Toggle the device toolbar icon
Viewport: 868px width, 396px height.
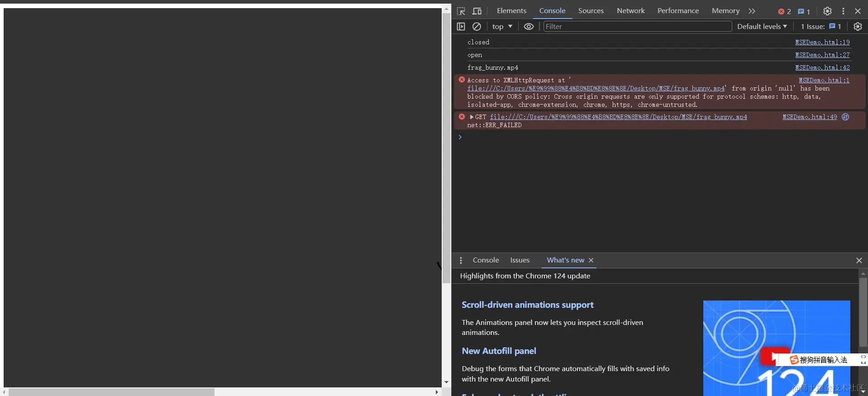pyautogui.click(x=477, y=11)
